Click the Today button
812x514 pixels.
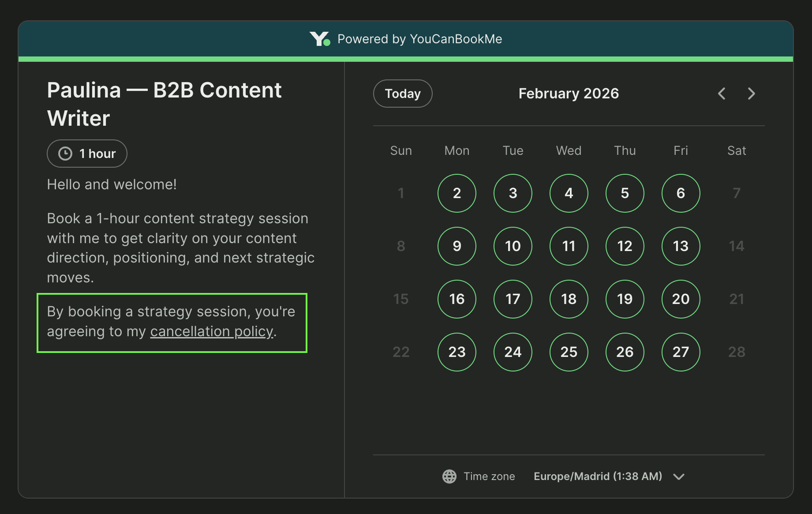[x=402, y=93]
